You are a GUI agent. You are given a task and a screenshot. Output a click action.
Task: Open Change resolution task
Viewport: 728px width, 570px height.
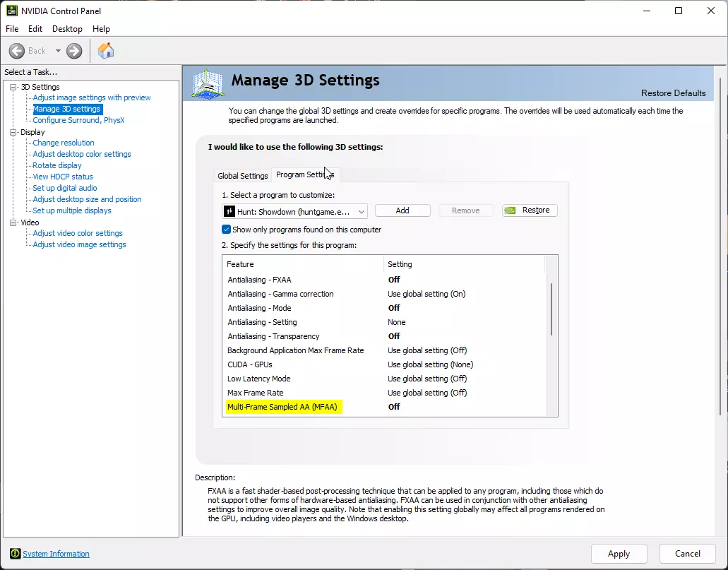click(63, 143)
